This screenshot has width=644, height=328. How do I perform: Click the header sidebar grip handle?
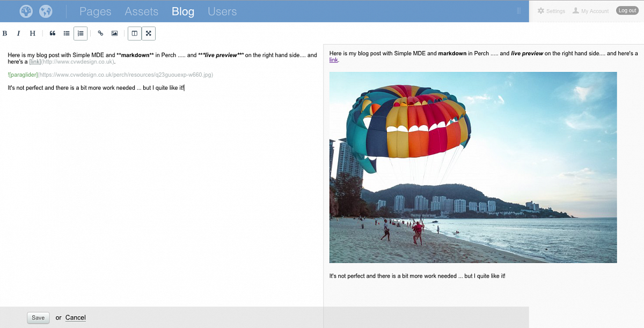pyautogui.click(x=519, y=11)
